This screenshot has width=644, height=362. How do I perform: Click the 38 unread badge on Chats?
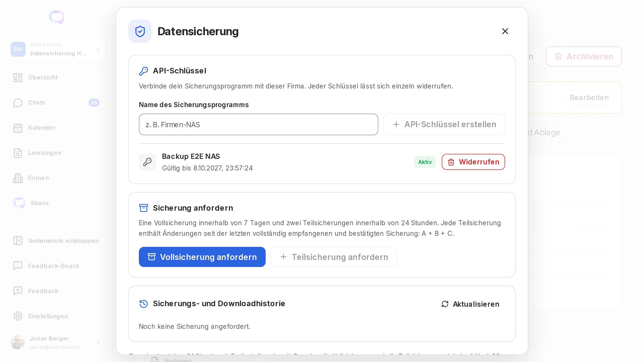[x=94, y=103]
